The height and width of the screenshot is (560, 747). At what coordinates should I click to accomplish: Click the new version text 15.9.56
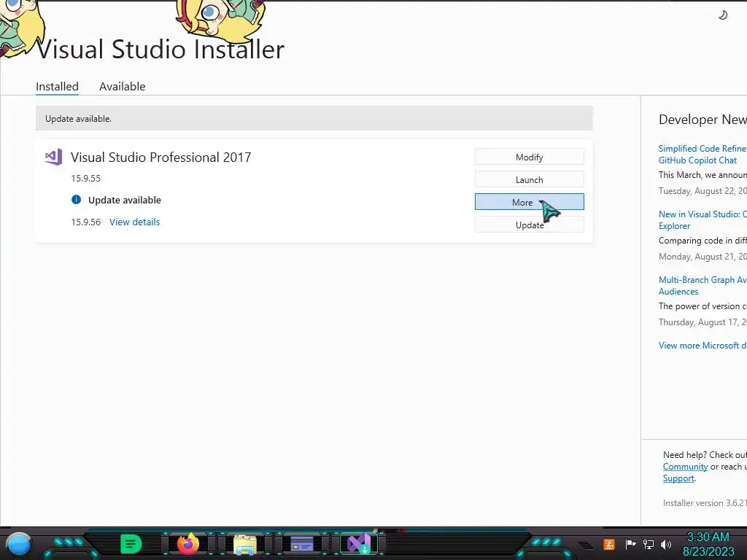(x=86, y=222)
